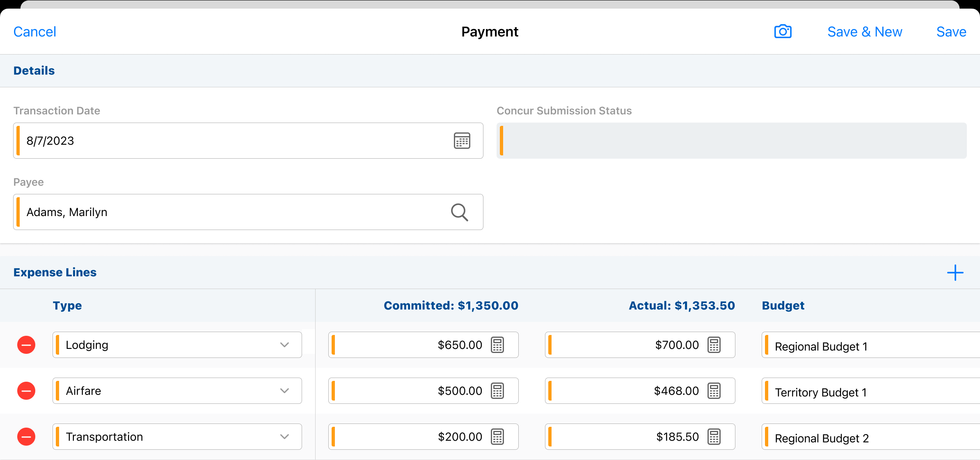Expand the Transportation type dropdown
The image size is (980, 460).
[284, 437]
